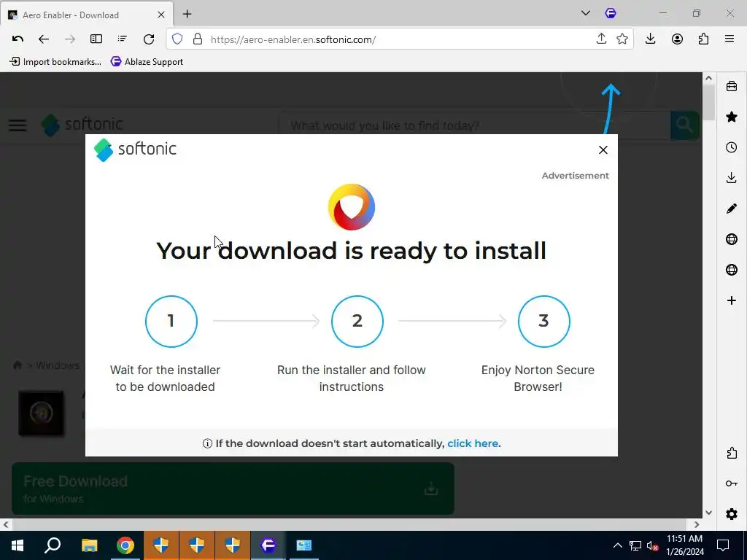Click the 'Advertisement' label in popup

(575, 175)
